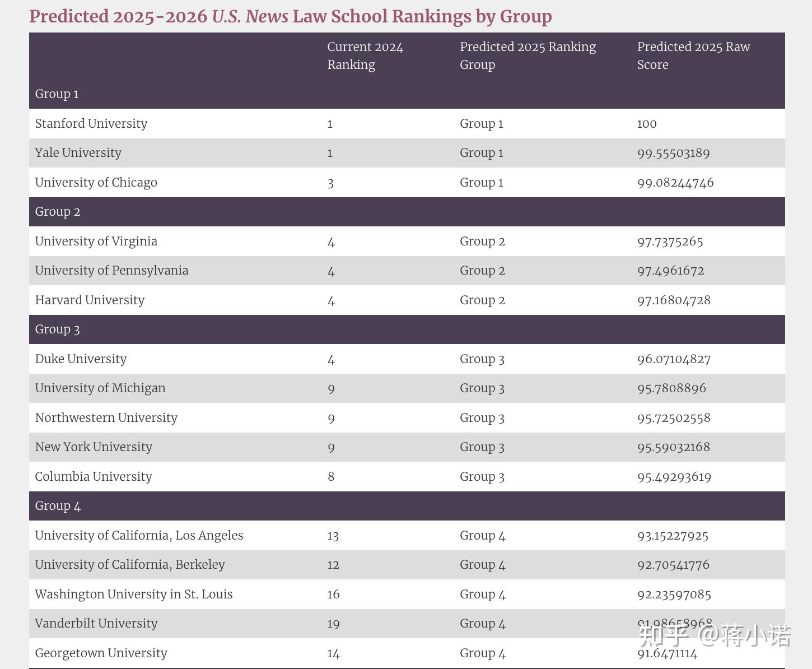Click 'University of Virginia' table entry
This screenshot has width=812, height=669.
96,241
